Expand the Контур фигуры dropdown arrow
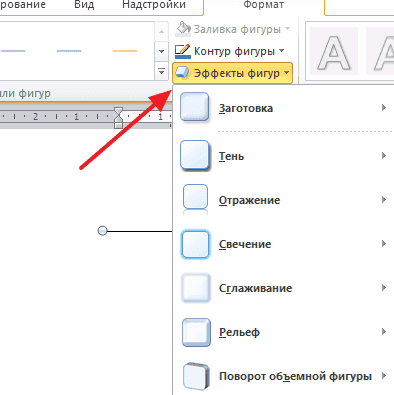Viewport: 394px width, 395px height. [282, 51]
